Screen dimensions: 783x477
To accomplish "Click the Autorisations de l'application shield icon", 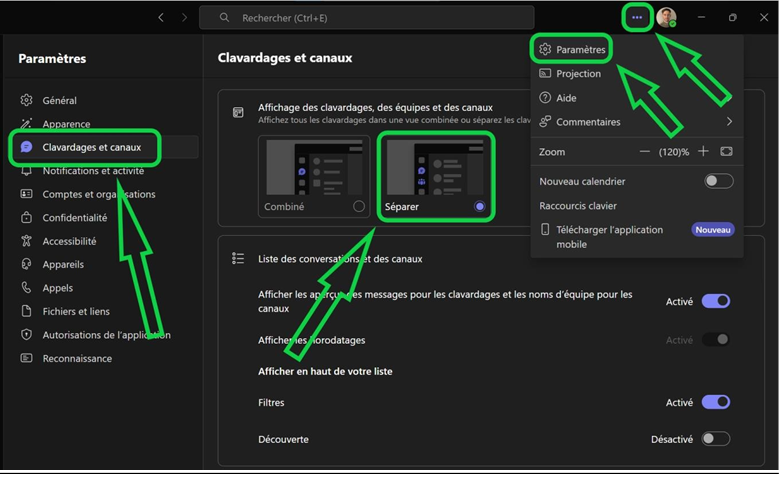I will (26, 335).
